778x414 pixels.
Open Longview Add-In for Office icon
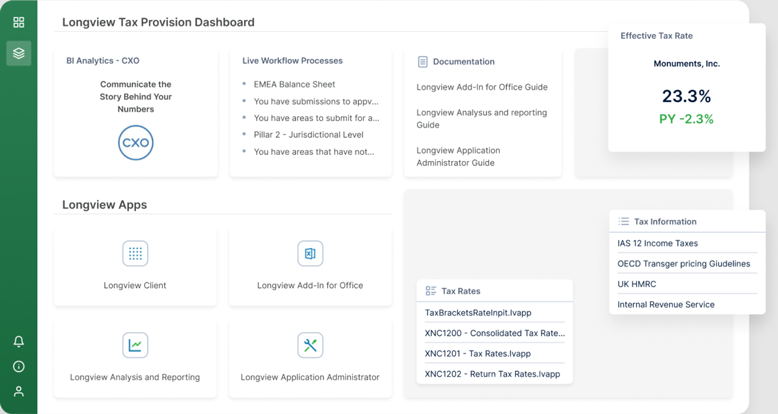[310, 254]
